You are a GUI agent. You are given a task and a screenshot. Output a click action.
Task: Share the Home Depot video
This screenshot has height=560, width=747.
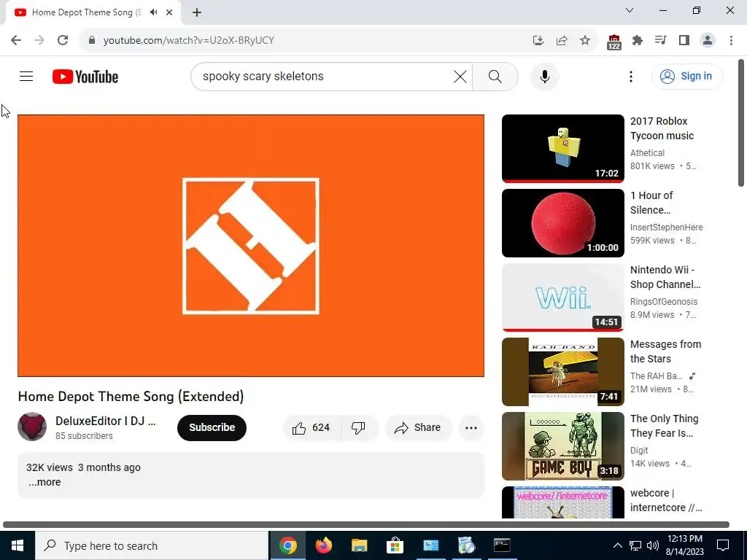[418, 427]
